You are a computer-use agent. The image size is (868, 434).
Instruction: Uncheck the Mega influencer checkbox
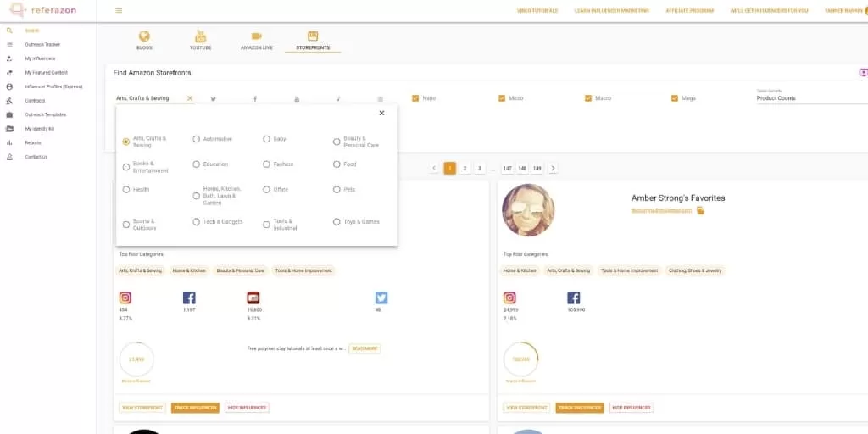pos(674,98)
